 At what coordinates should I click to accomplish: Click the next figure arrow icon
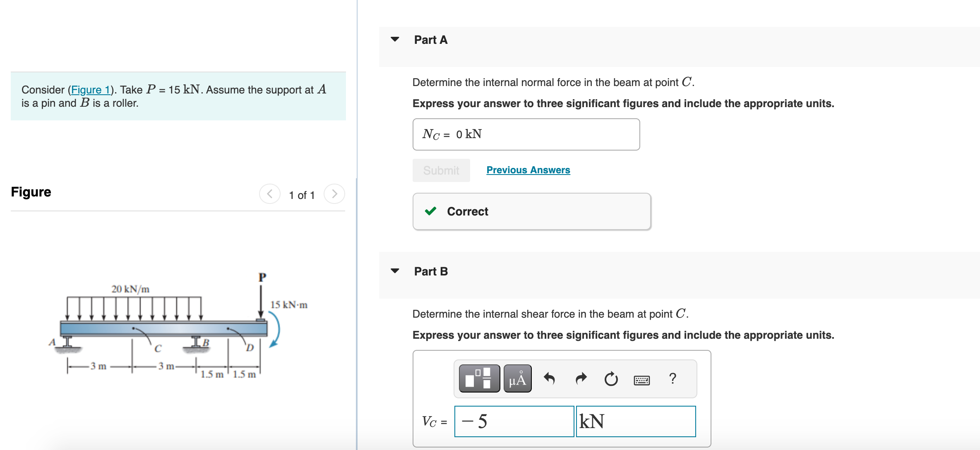tap(334, 194)
